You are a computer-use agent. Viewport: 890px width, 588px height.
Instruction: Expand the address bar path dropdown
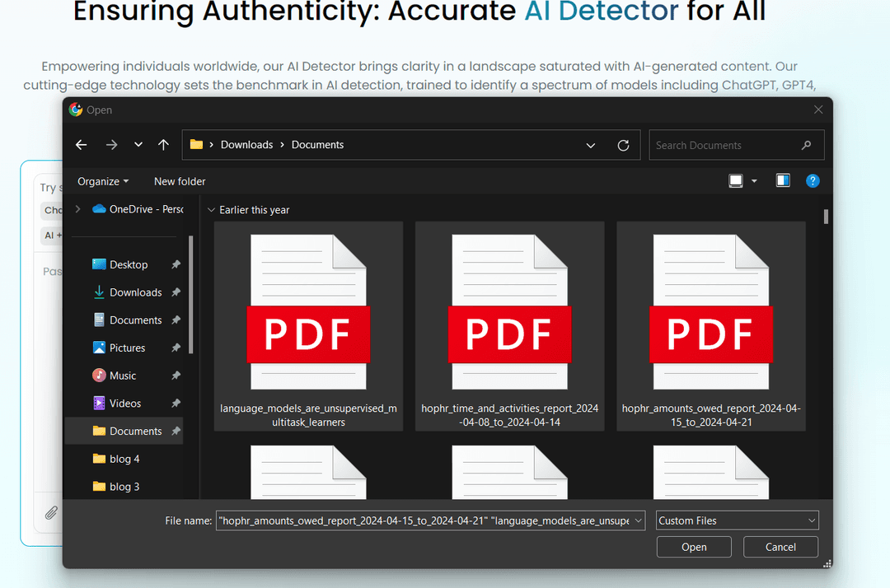pos(591,145)
